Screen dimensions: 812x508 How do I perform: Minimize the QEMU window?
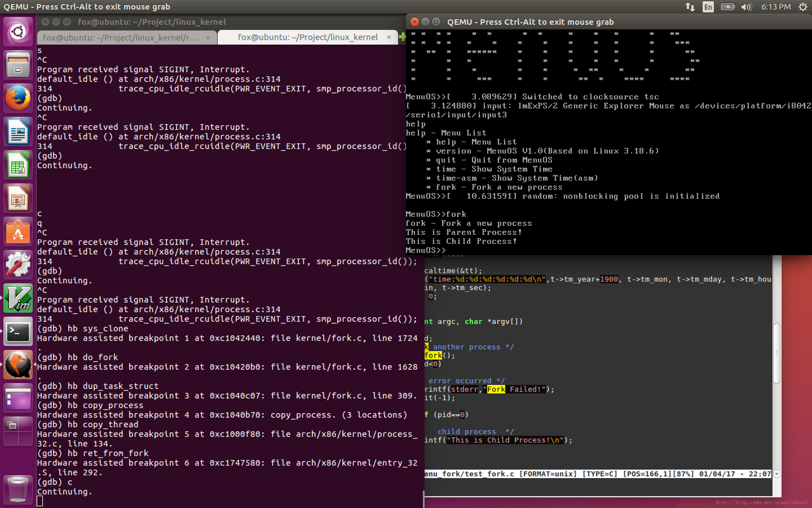tap(425, 22)
